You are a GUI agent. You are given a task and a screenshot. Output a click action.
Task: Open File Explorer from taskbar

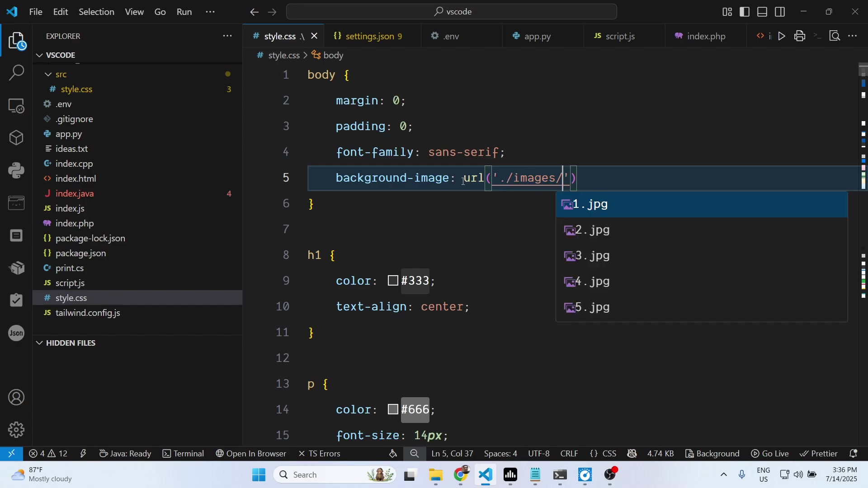pos(436,475)
